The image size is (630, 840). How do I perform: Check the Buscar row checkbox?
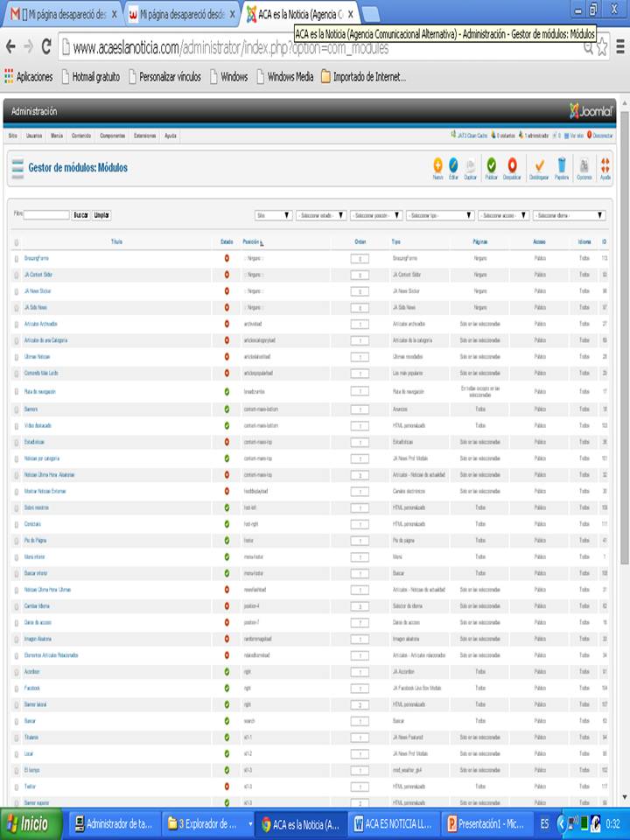[16, 721]
